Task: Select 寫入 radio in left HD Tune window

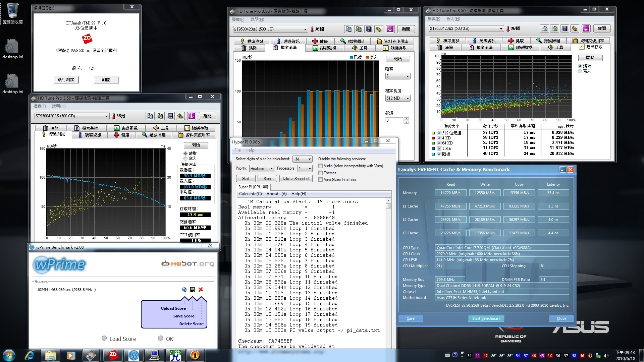Action: (x=185, y=159)
